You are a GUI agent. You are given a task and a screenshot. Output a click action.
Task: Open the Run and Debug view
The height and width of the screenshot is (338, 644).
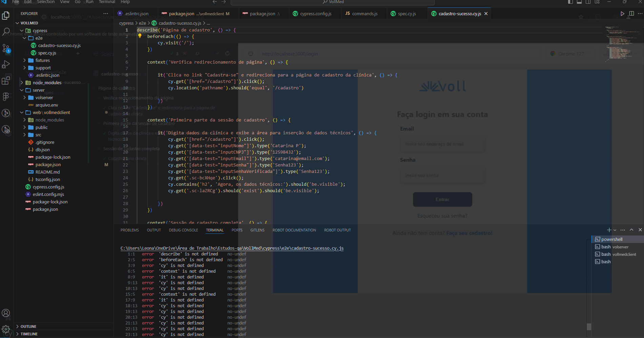6,64
